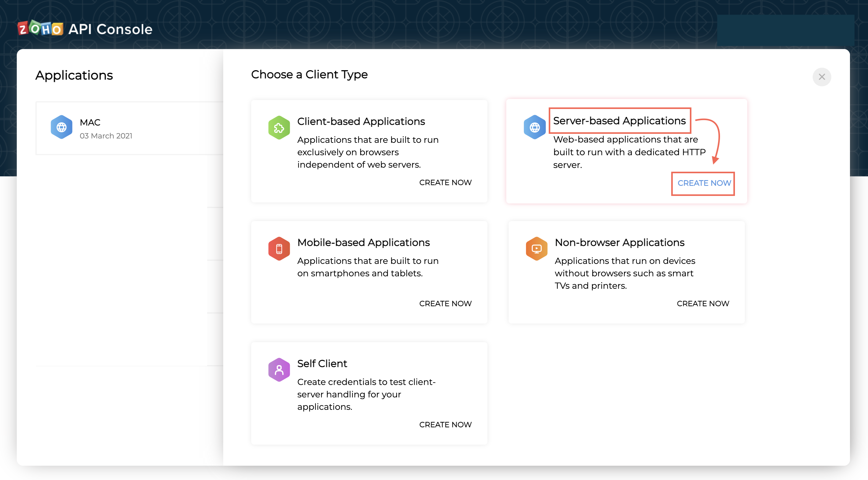The height and width of the screenshot is (480, 868).
Task: Select the Self Client heading
Action: pos(322,364)
